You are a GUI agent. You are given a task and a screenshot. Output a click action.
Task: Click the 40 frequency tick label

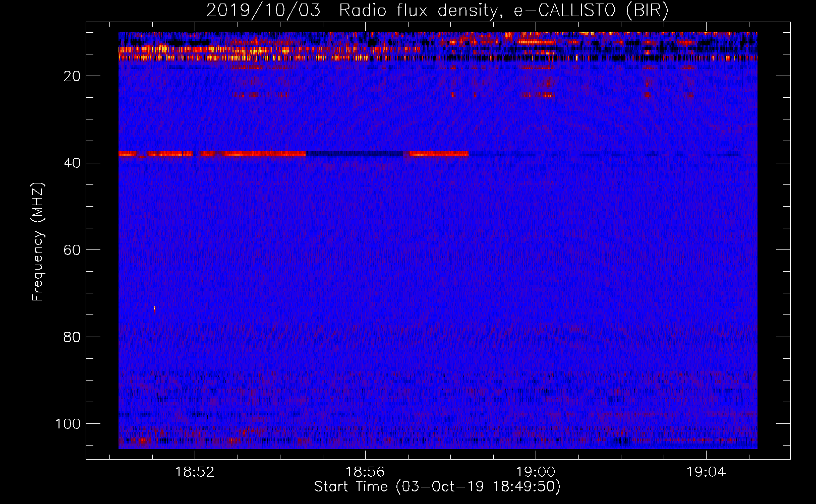(73, 163)
